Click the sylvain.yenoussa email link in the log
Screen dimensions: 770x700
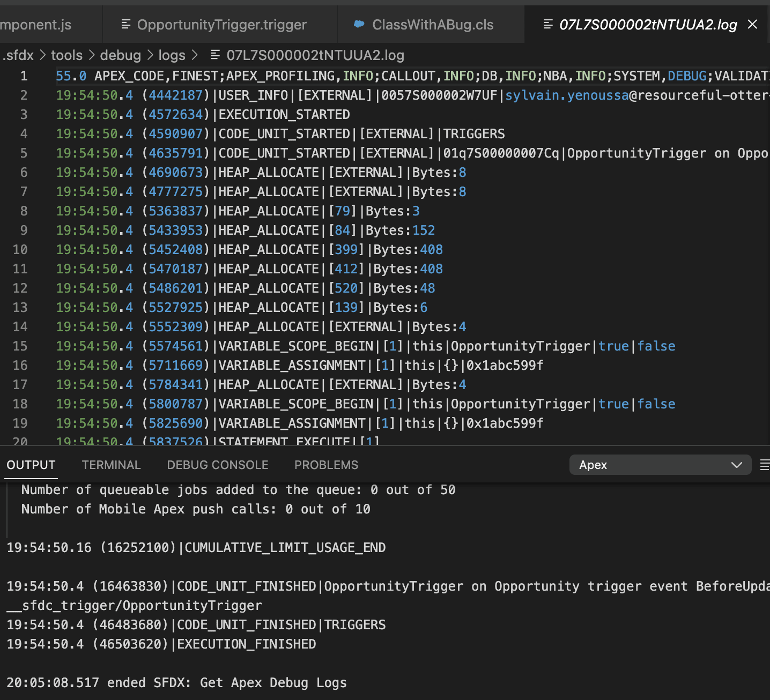pos(566,95)
